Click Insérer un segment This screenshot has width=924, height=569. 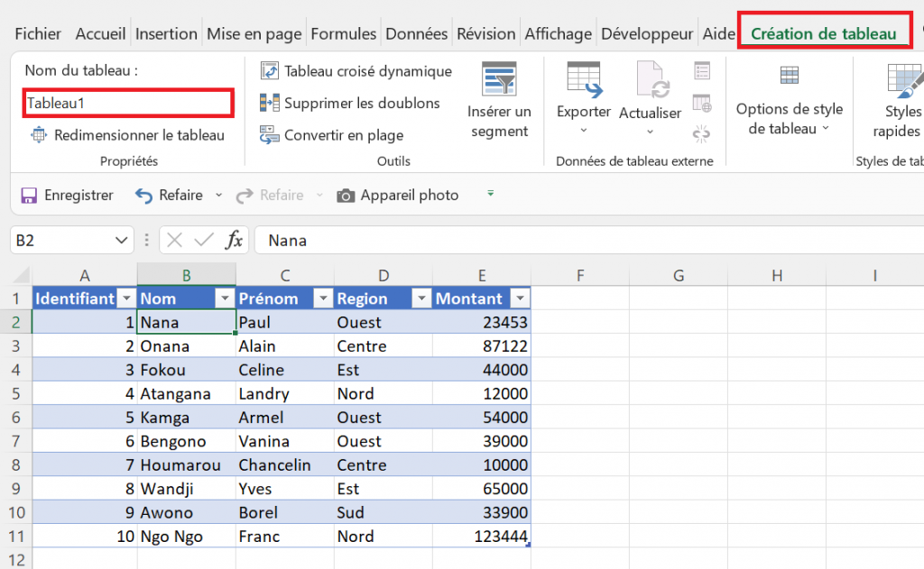click(x=499, y=99)
